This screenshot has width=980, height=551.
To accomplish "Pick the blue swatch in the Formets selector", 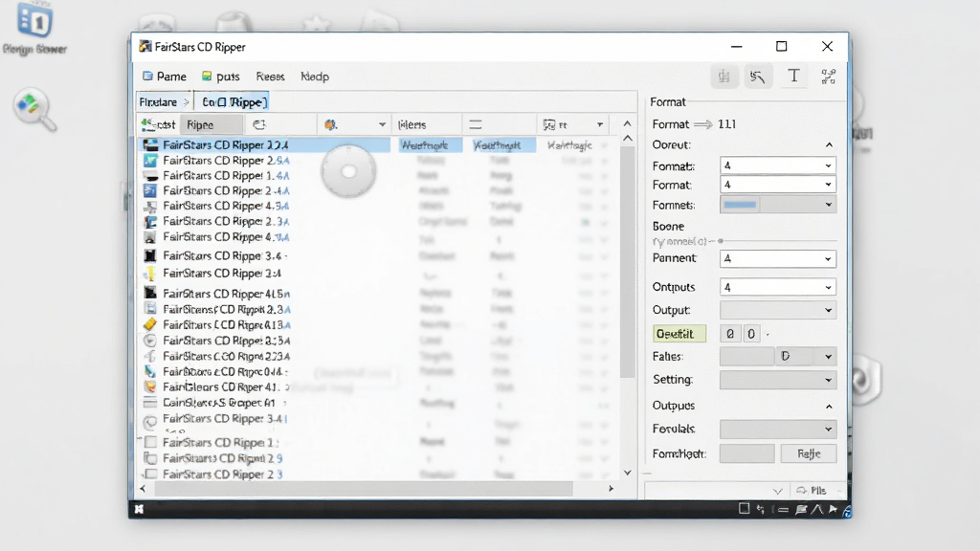I will (x=740, y=205).
